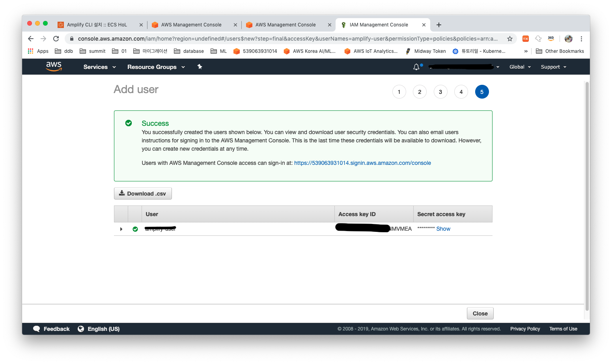Viewport: 612px width, 364px height.
Task: Open the ML bookmark folder
Action: [x=219, y=51]
